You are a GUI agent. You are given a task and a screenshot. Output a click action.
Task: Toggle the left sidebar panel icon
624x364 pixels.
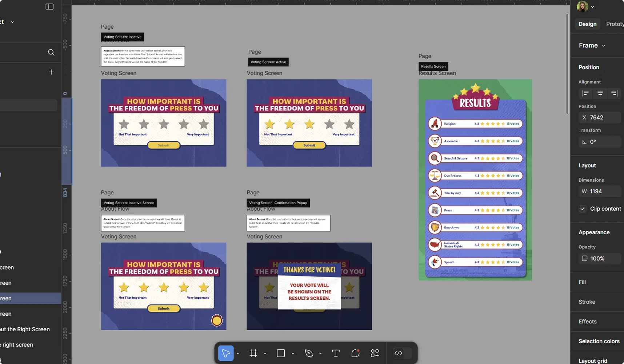pos(49,7)
